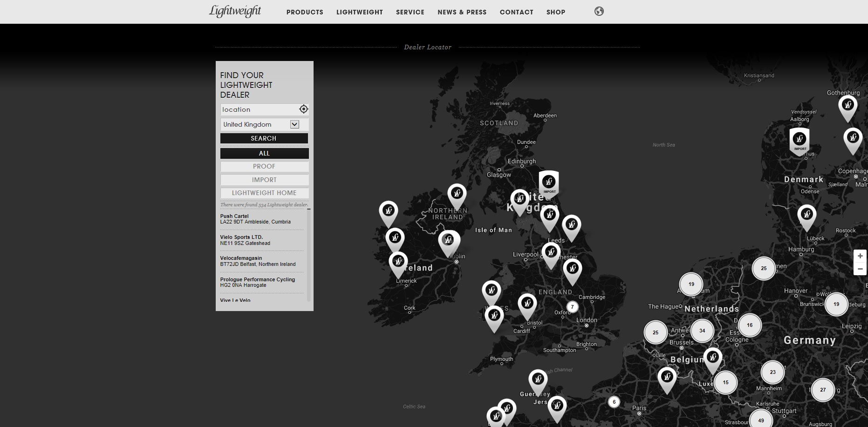This screenshot has width=868, height=427.
Task: Open cluster of 19 dealers near Magdeburg
Action: pyautogui.click(x=836, y=304)
